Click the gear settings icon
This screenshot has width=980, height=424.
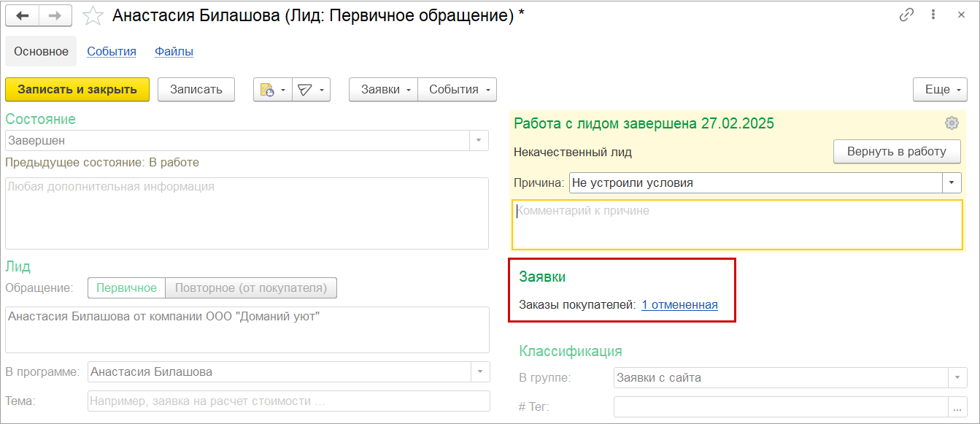[952, 123]
